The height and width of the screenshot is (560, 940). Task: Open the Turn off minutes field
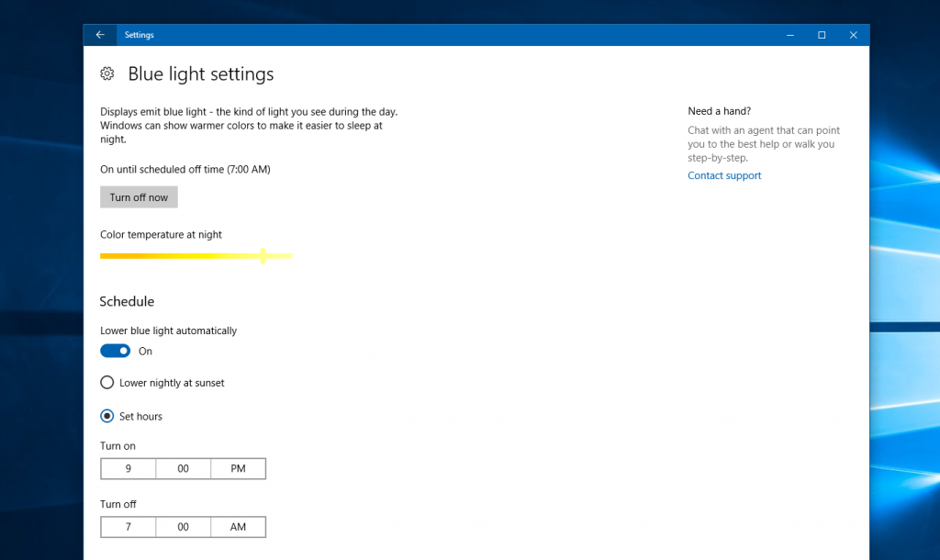click(x=183, y=527)
